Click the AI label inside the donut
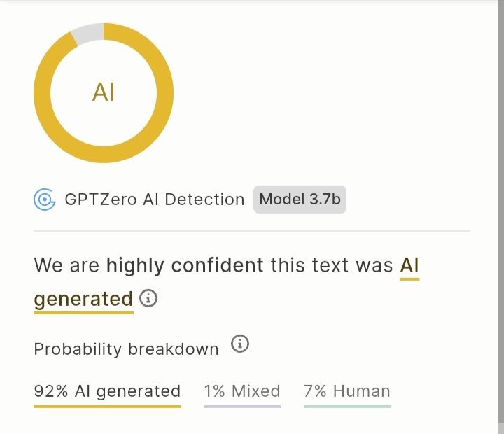This screenshot has width=504, height=434. point(104,92)
